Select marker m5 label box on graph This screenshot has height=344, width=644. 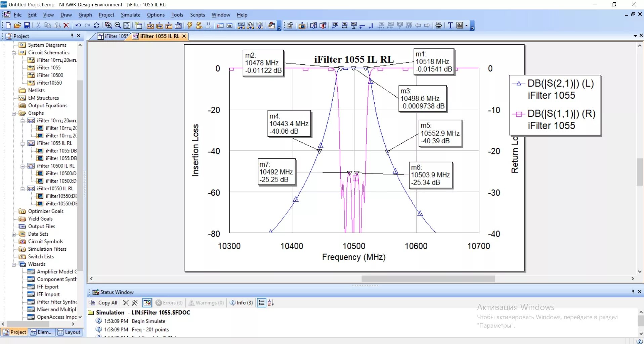click(x=440, y=133)
